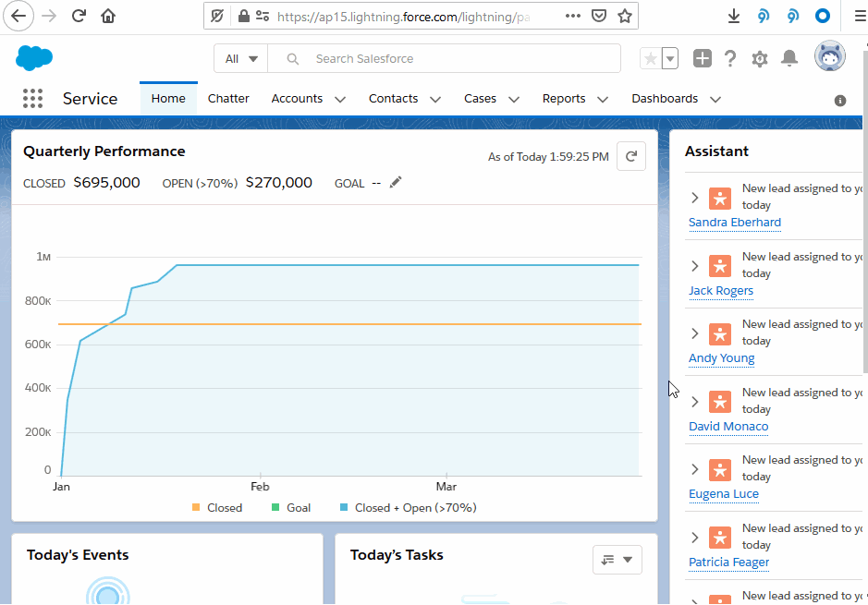The image size is (868, 605).
Task: Expand the Cases tab dropdown chevron
Action: [x=514, y=100]
